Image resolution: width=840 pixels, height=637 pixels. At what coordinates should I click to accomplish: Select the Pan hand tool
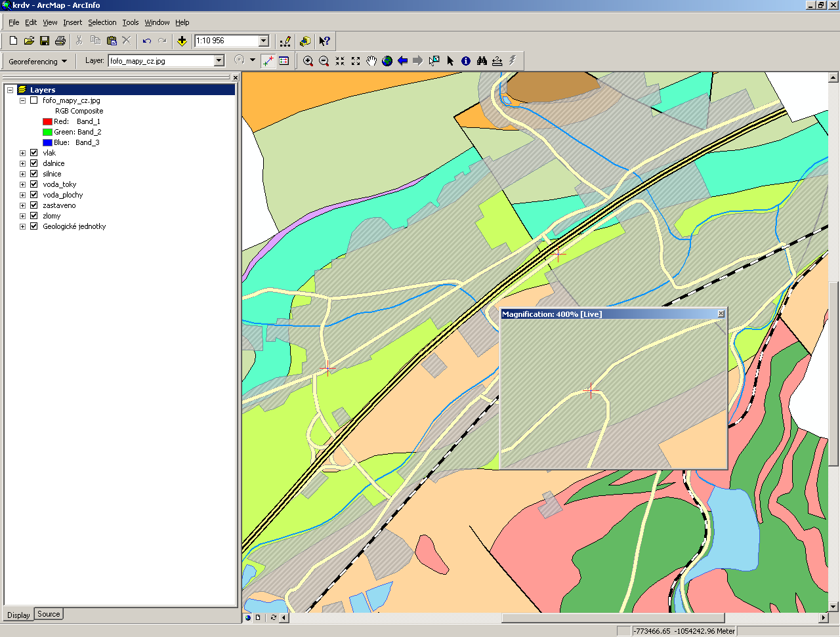pos(371,61)
